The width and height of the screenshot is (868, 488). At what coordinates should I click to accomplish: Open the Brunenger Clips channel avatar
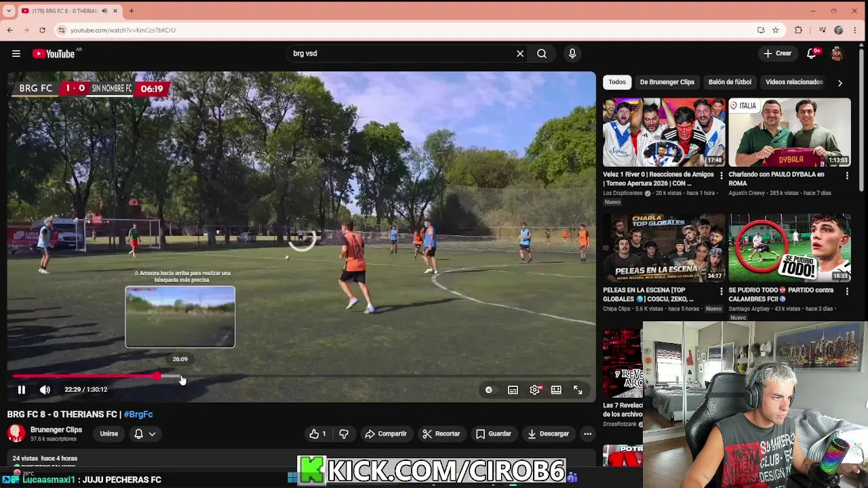(16, 433)
